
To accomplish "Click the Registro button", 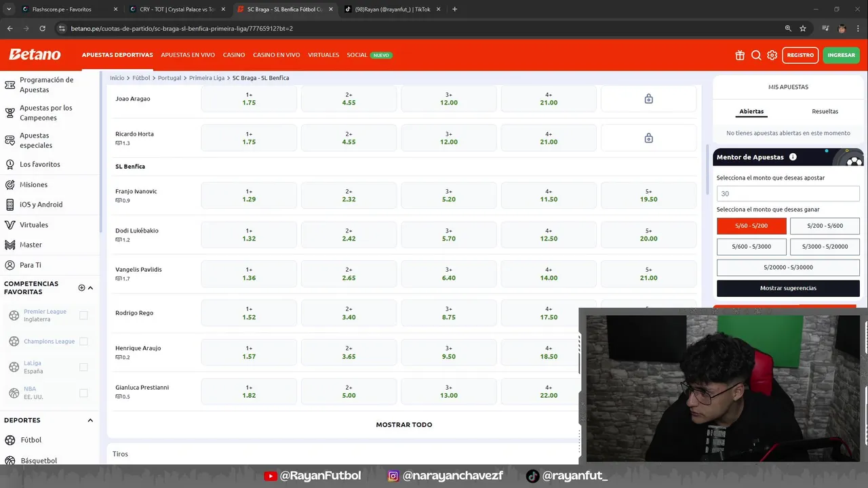I will [800, 55].
